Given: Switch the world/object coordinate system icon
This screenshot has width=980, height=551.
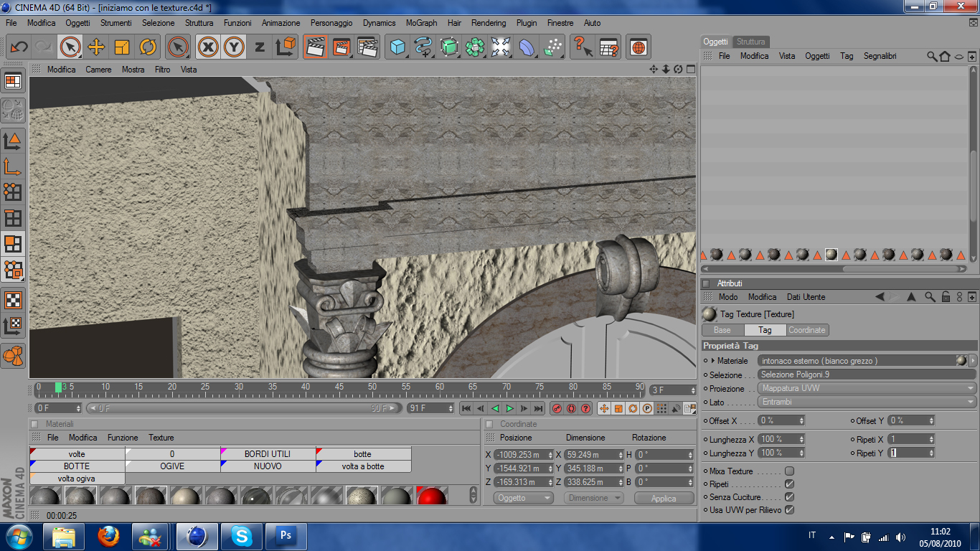Looking at the screenshot, I should coord(286,47).
